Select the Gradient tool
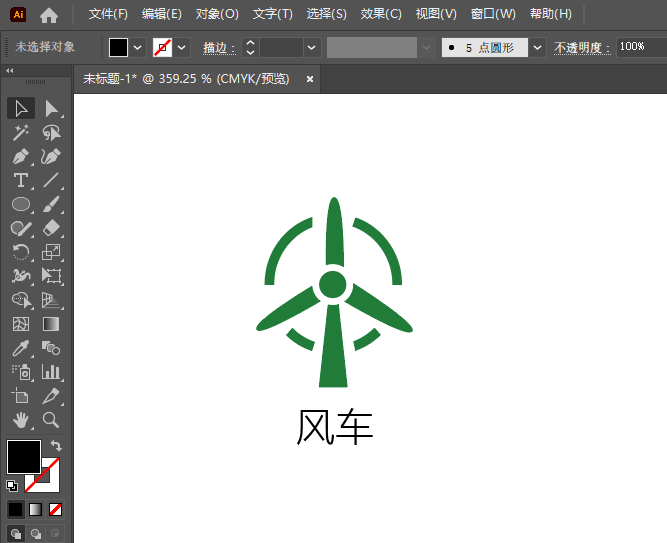This screenshot has width=667, height=543. pyautogui.click(x=51, y=324)
